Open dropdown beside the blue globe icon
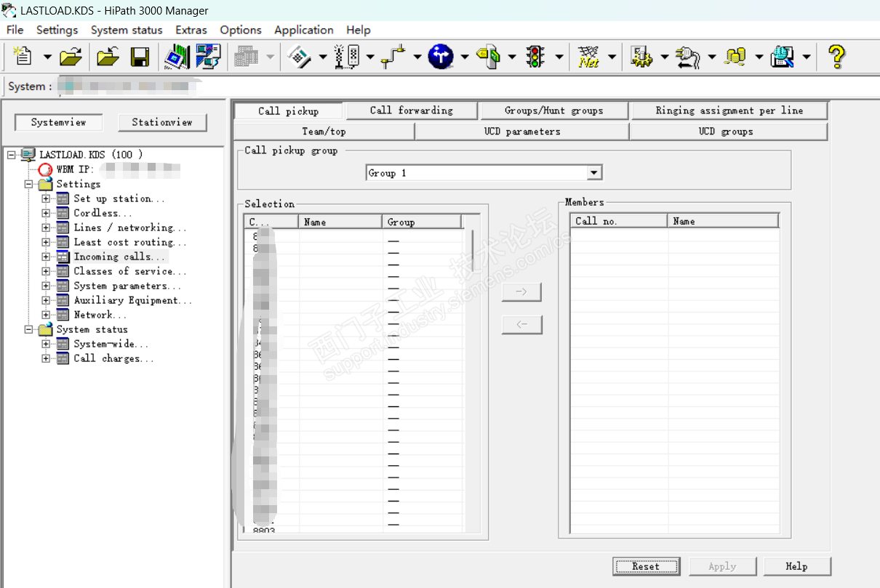Screen dimensions: 880x588 (x=465, y=57)
